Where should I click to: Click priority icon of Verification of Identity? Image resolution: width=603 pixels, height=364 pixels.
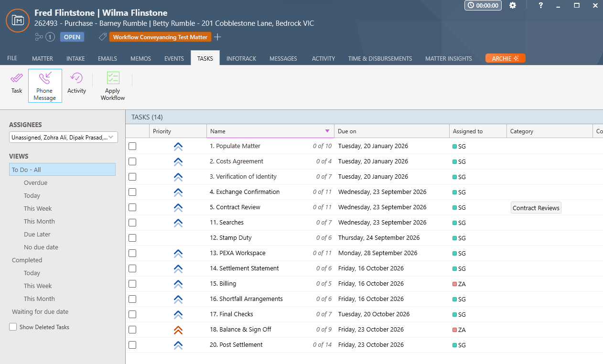[x=178, y=177]
